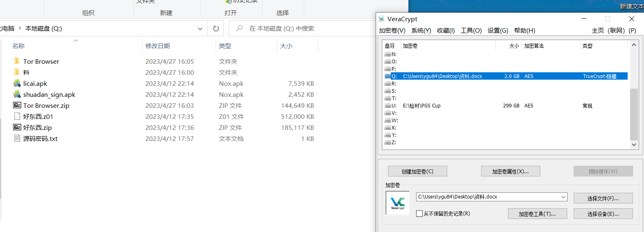Select drive slot Z: in VeraCrypt
The width and height of the screenshot is (644, 232).
pyautogui.click(x=390, y=143)
